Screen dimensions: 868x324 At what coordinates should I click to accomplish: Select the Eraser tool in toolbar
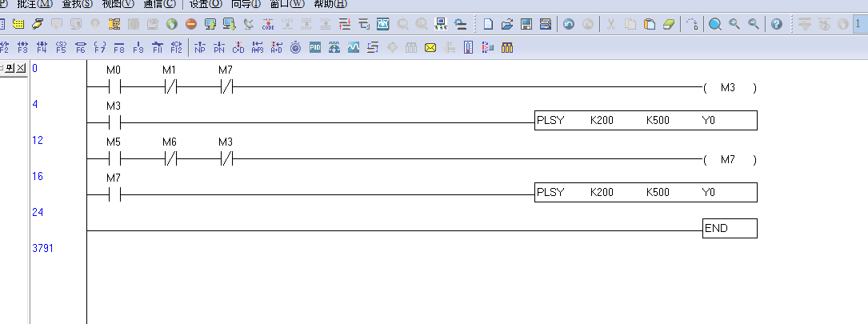pos(670,24)
